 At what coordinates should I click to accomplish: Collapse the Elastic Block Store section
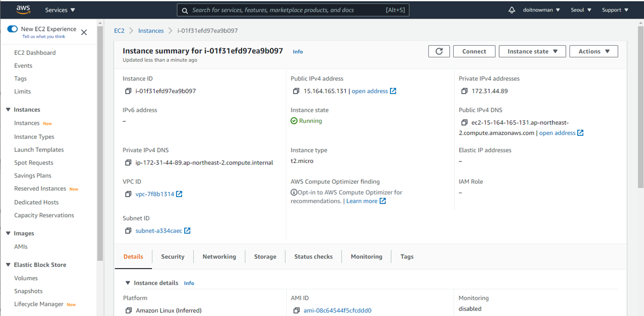coord(8,265)
